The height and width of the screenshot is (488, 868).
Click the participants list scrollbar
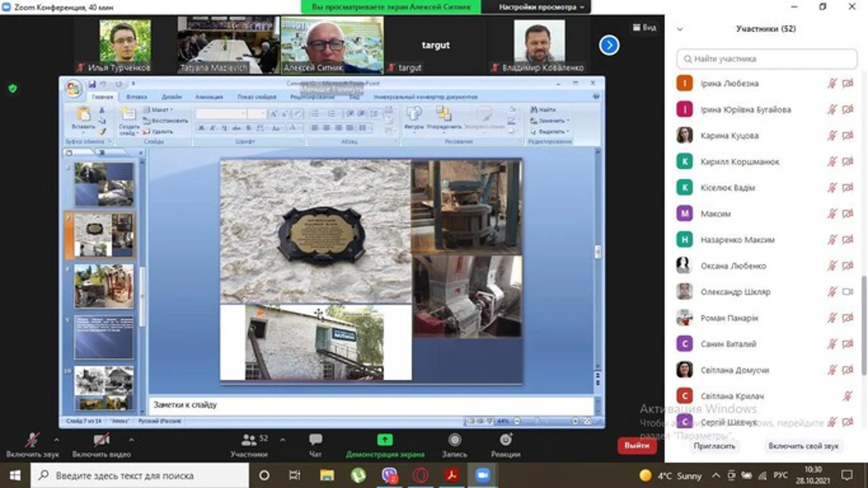coord(864,324)
